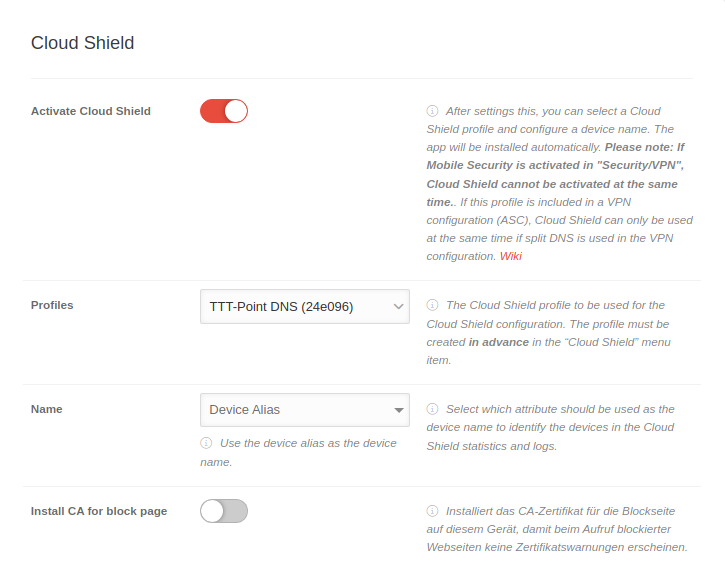Image resolution: width=725 pixels, height=570 pixels.
Task: Enable the Install CA for block page switch
Action: [224, 511]
